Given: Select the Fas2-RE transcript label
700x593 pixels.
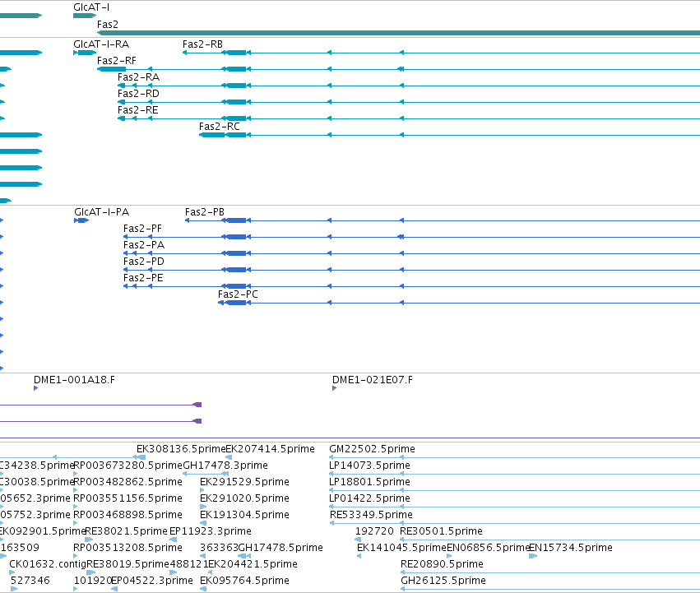Looking at the screenshot, I should click(138, 110).
